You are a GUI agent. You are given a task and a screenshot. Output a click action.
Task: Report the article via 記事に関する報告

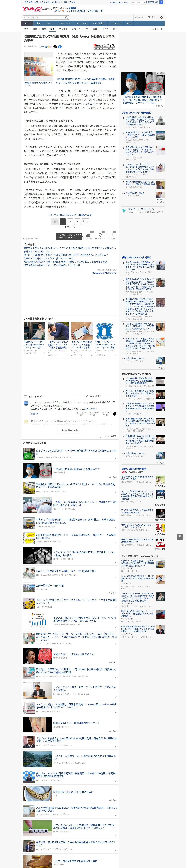(32, 238)
